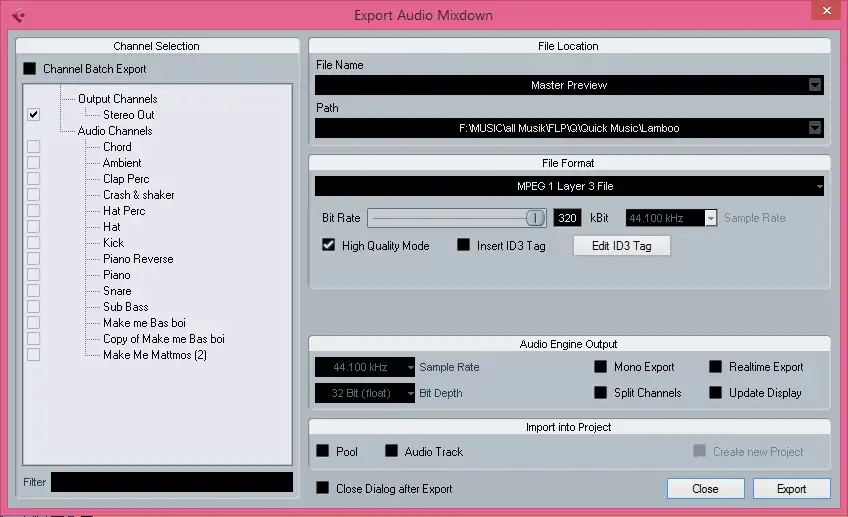848x517 pixels.
Task: Tick the Crash & shaker checkbox
Action: [34, 195]
